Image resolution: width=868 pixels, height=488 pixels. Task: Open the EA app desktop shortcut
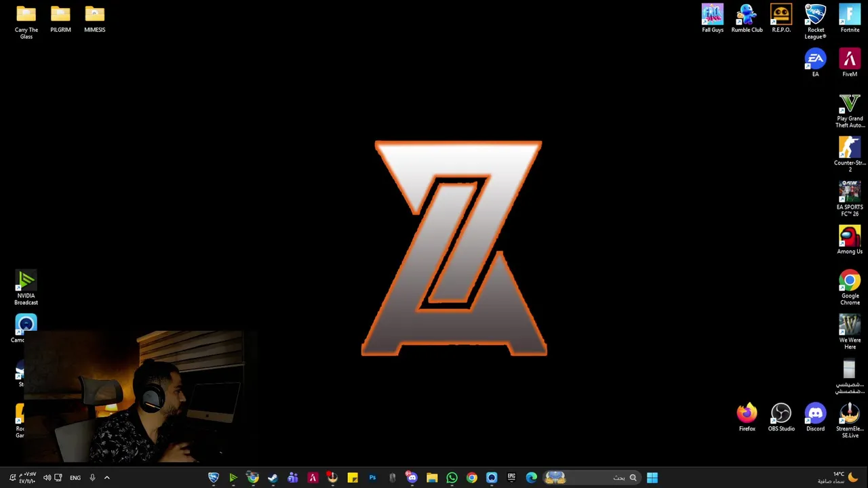(x=815, y=63)
